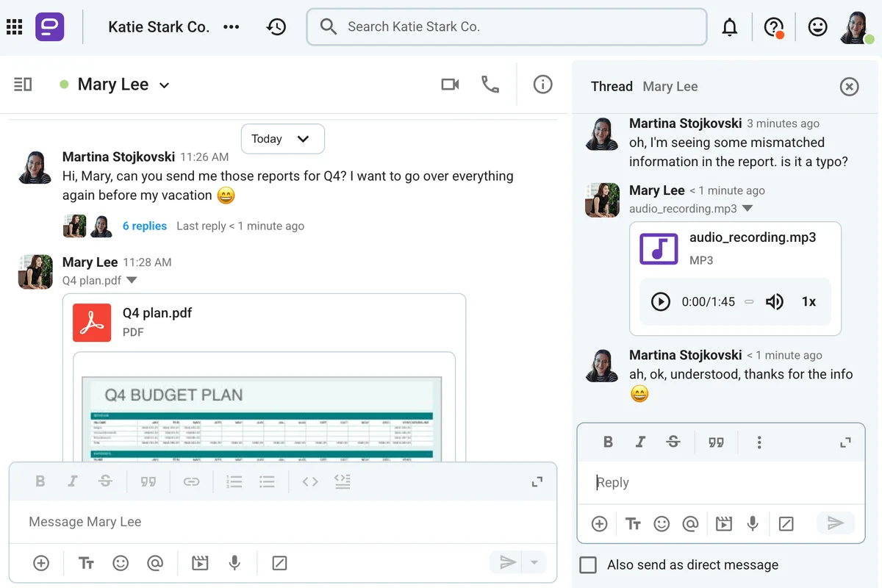This screenshot has width=882, height=588.
Task: Toggle strikethrough formatting in the message composer
Action: click(x=105, y=481)
